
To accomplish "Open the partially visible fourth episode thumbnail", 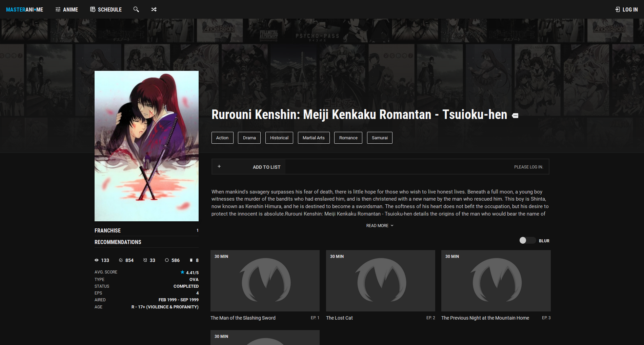I will click(x=265, y=338).
